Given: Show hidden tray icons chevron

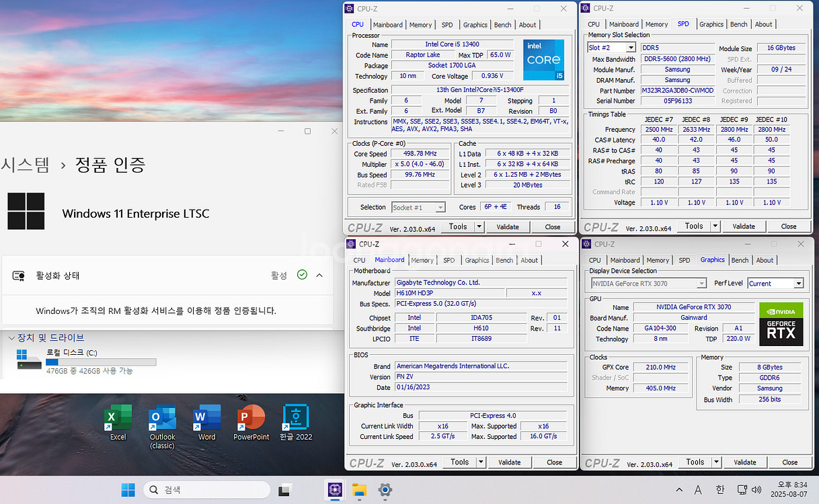Looking at the screenshot, I should coord(679,490).
